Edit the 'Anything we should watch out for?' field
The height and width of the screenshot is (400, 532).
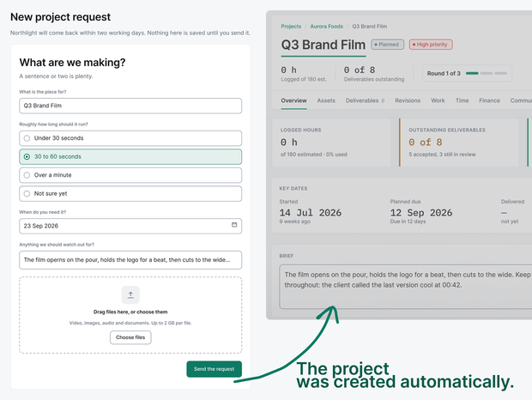(x=130, y=260)
